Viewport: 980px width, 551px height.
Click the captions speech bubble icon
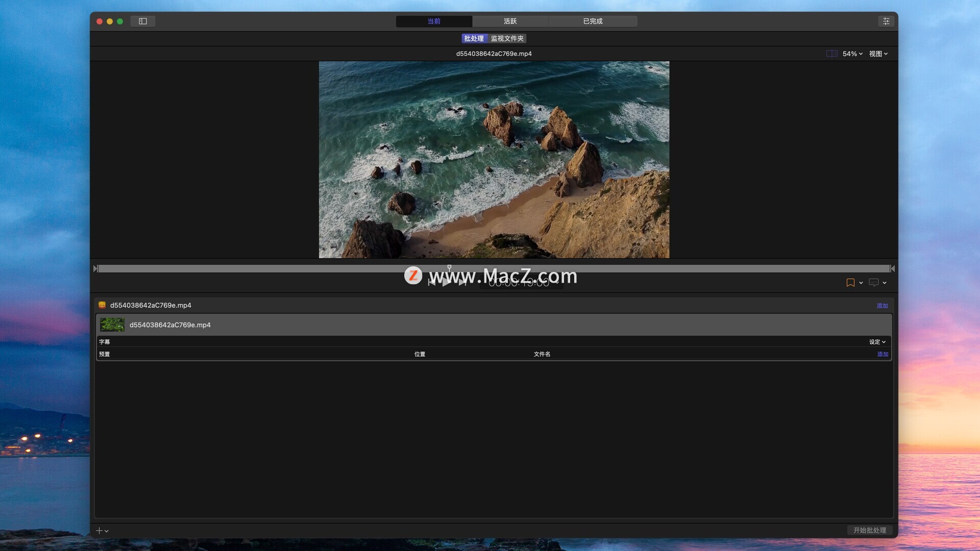[x=874, y=283]
